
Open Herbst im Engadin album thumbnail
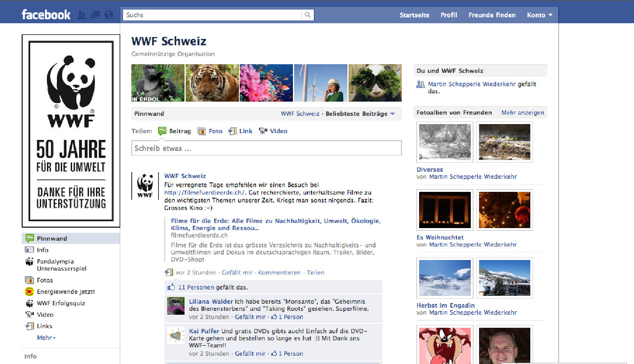[445, 278]
